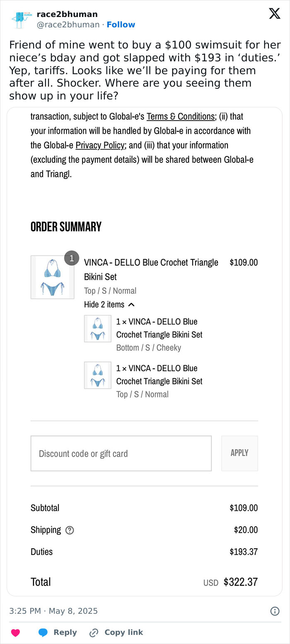This screenshot has width=290, height=644.
Task: Click the chevron next to Hide 2 items
Action: click(131, 304)
